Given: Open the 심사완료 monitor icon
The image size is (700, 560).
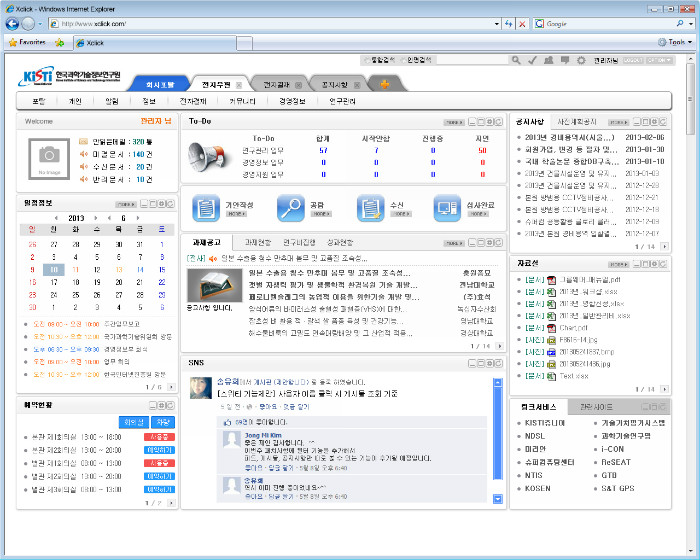Looking at the screenshot, I should point(447,208).
